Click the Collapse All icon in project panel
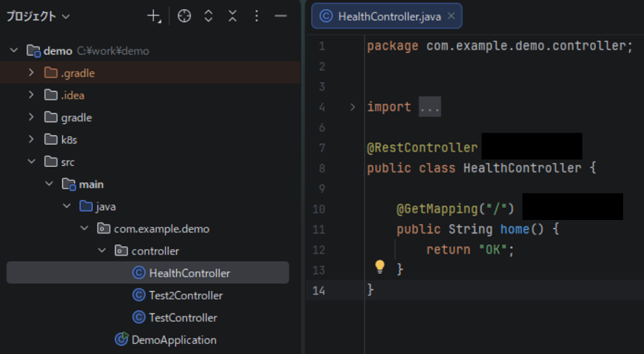The height and width of the screenshot is (354, 644). pyautogui.click(x=232, y=17)
